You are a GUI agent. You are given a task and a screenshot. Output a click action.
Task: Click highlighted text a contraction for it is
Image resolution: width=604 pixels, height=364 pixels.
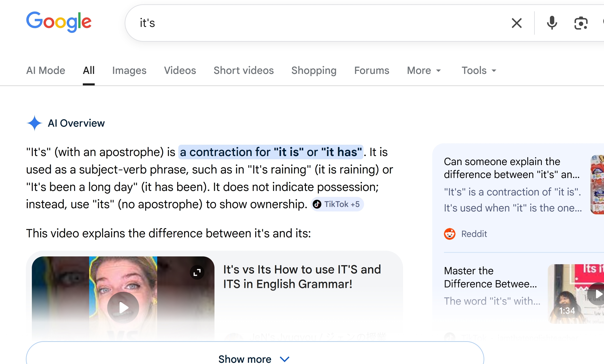point(271,152)
